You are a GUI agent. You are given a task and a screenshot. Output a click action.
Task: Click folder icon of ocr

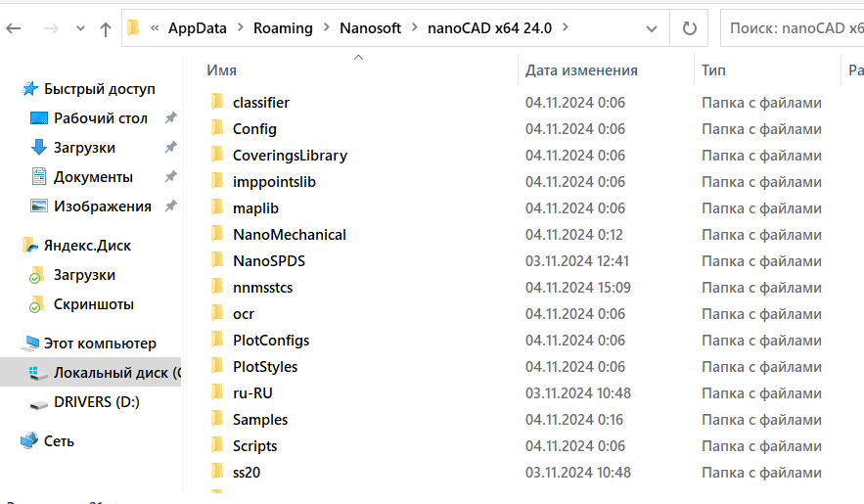(217, 312)
